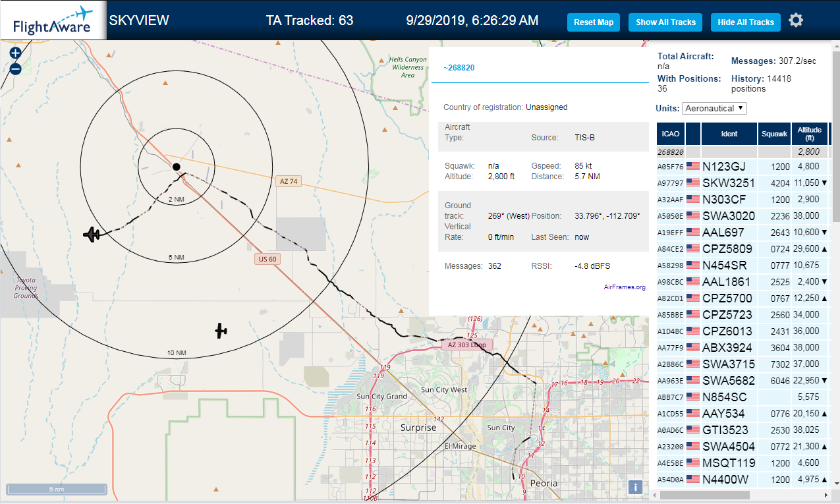
Task: Zoom in with the map plus button
Action: 16,53
